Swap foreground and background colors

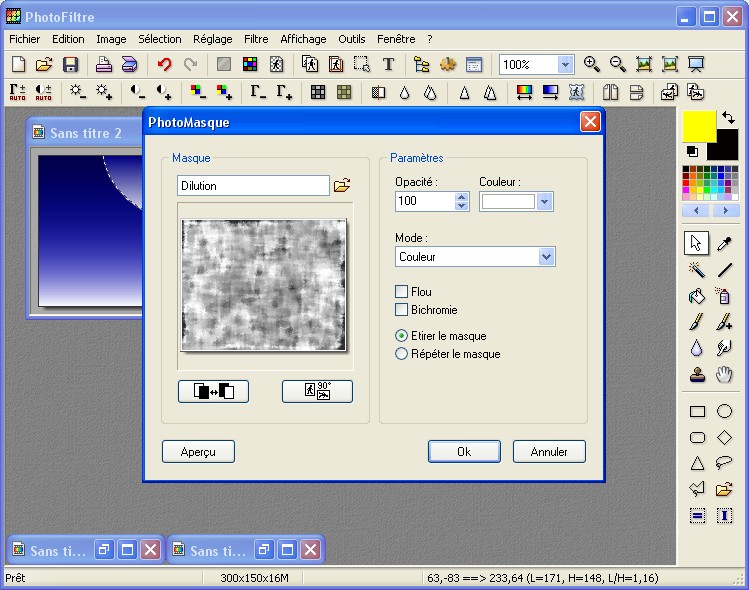pos(728,117)
